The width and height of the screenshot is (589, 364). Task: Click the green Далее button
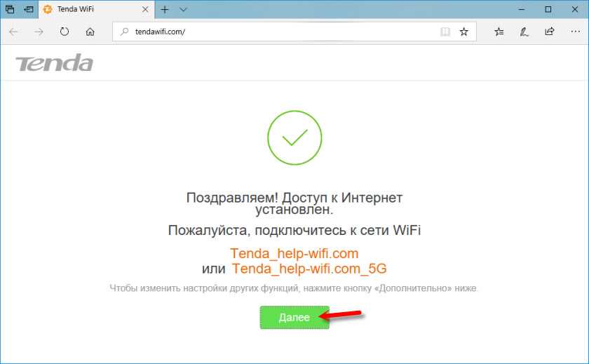294,318
